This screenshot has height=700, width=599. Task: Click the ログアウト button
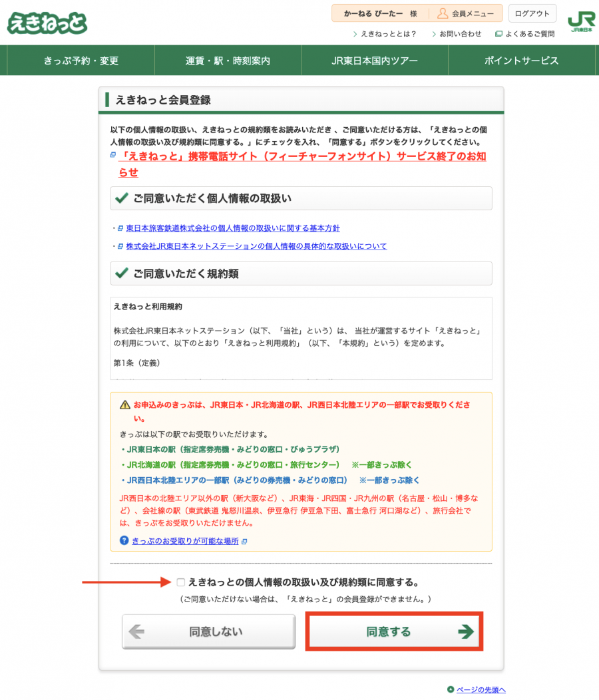point(532,13)
